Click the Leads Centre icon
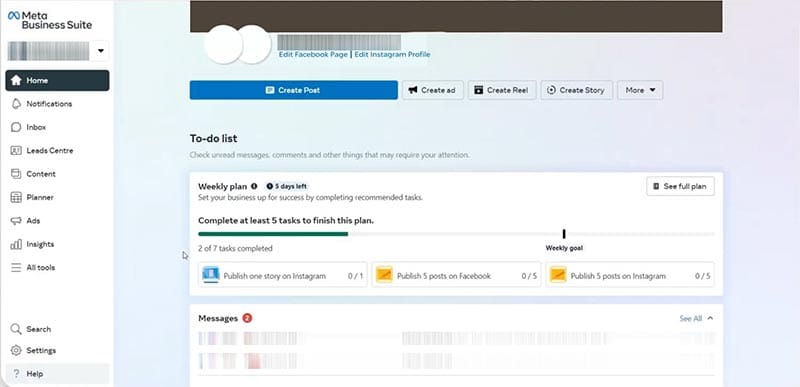This screenshot has width=800, height=387. (16, 151)
